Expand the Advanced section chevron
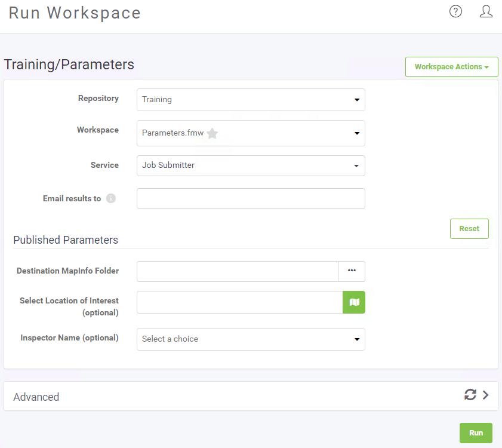The width and height of the screenshot is (502, 448). coord(486,395)
